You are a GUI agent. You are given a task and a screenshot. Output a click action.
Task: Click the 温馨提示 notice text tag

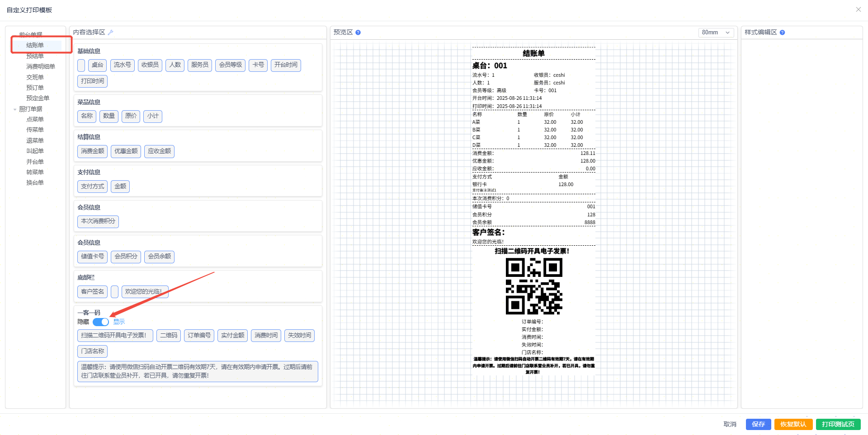pos(198,371)
